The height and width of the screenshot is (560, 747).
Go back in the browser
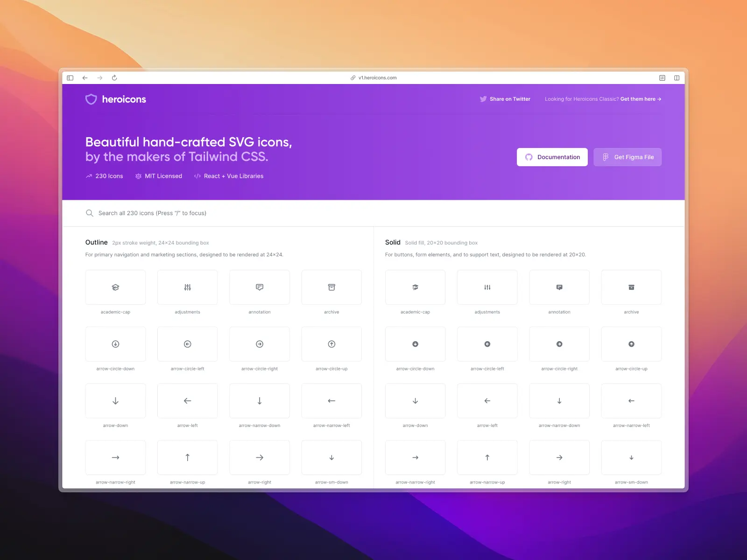(85, 78)
